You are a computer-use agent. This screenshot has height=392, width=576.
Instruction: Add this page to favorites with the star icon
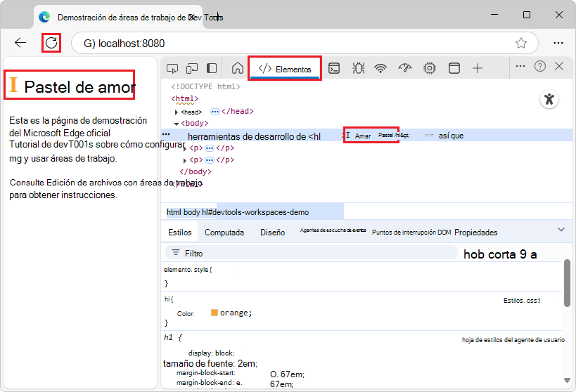pos(521,43)
